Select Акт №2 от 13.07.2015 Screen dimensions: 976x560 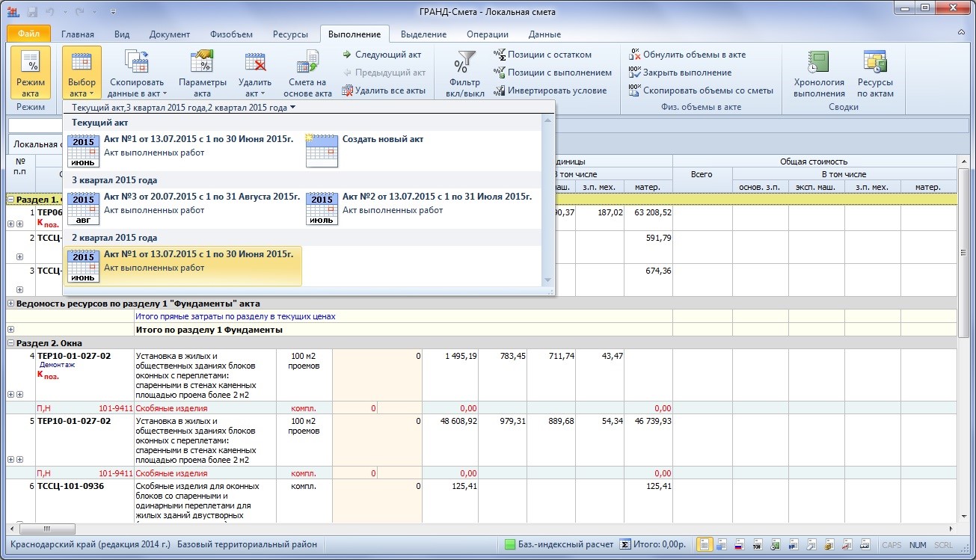[420, 209]
